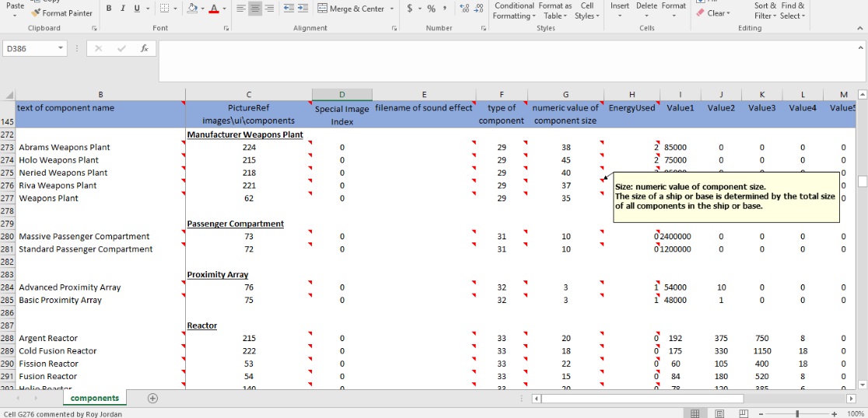Open Alignment group dialog launcher
The height and width of the screenshot is (418, 868).
pos(394,28)
